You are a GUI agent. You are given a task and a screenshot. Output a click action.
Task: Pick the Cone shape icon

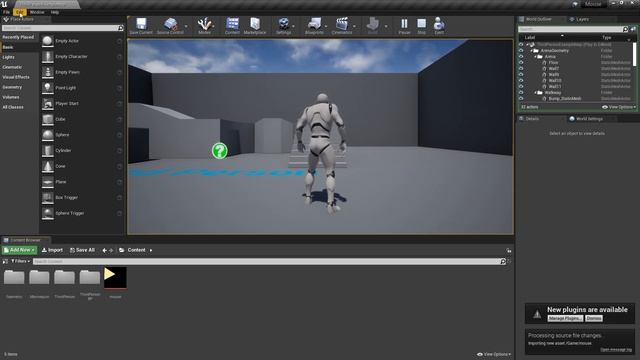tap(48, 166)
